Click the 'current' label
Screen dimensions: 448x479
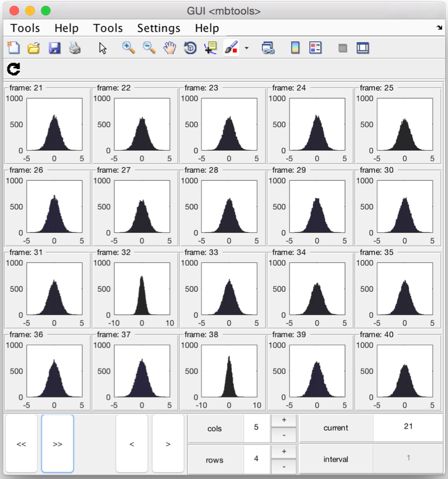point(336,427)
